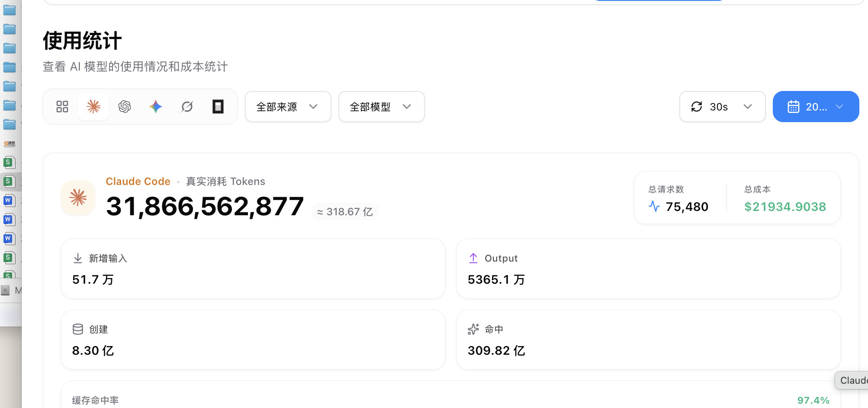Expand the 30s auto-refresh interval dropdown
Screen dimensions: 868x408
tap(723, 107)
